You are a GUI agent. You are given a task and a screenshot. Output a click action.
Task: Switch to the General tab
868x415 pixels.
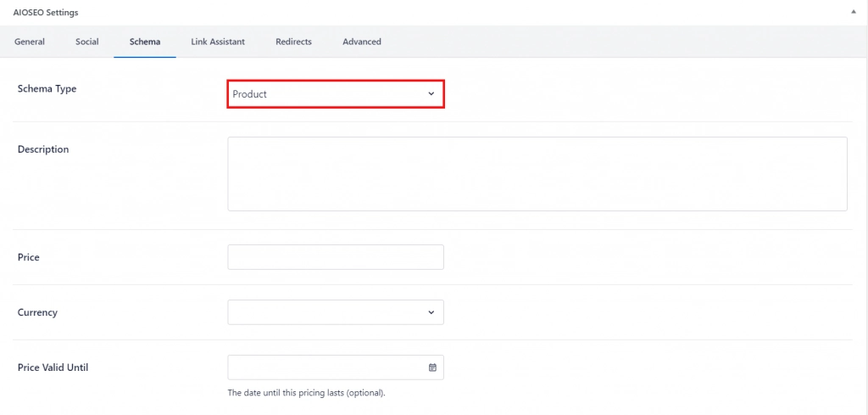[30, 42]
